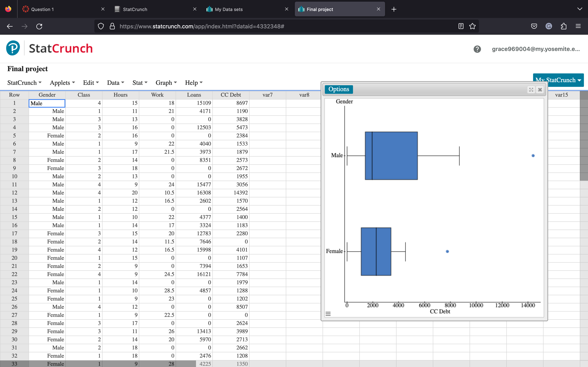Open the Save to Pocket icon

click(x=534, y=26)
